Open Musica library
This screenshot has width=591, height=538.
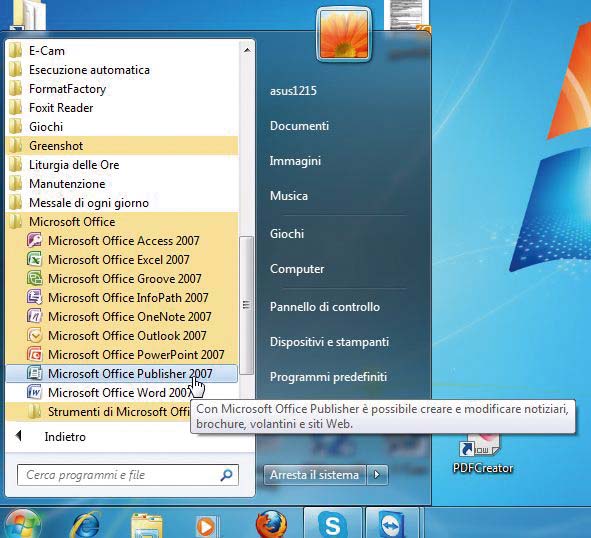[x=289, y=196]
